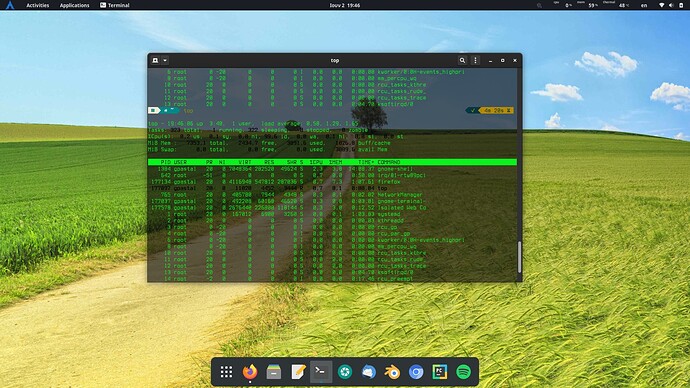Minimize the top terminal window

point(490,60)
